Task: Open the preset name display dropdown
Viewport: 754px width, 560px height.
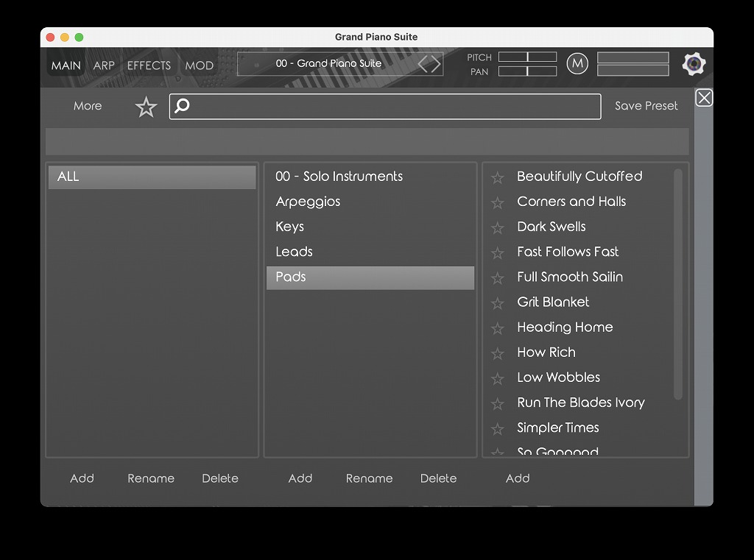Action: (x=328, y=64)
